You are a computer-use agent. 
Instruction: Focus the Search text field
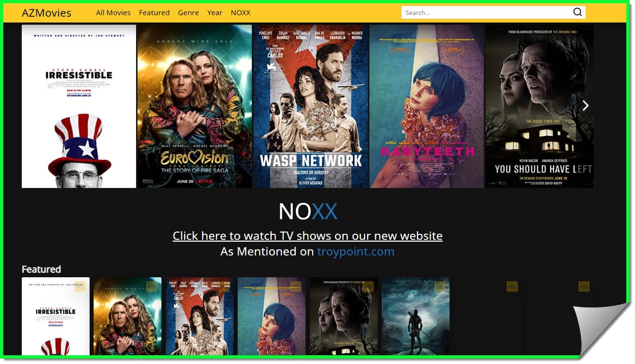point(486,12)
